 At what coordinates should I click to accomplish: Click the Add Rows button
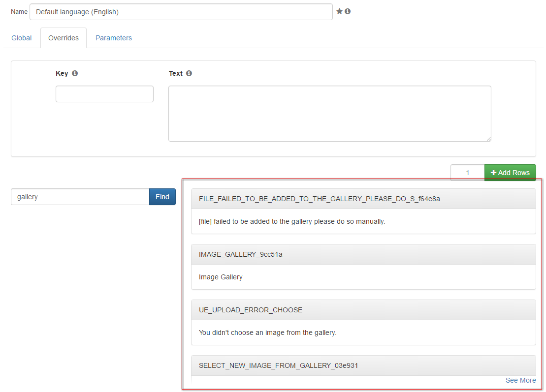pyautogui.click(x=510, y=173)
